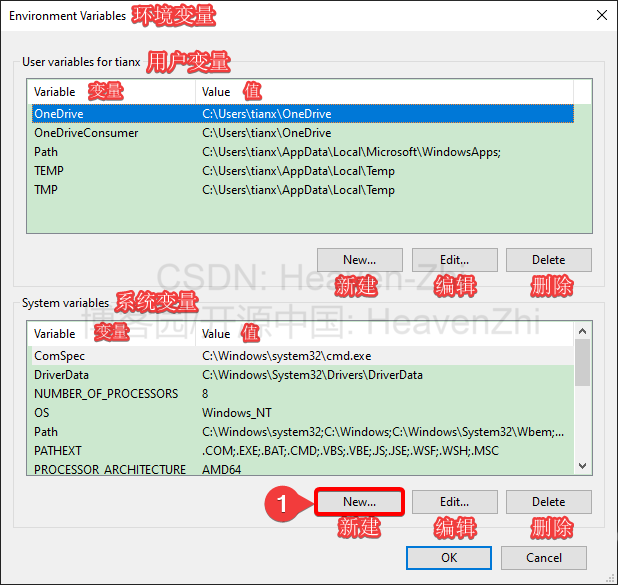Click Edit under user variables
This screenshot has width=618, height=585.
point(454,260)
